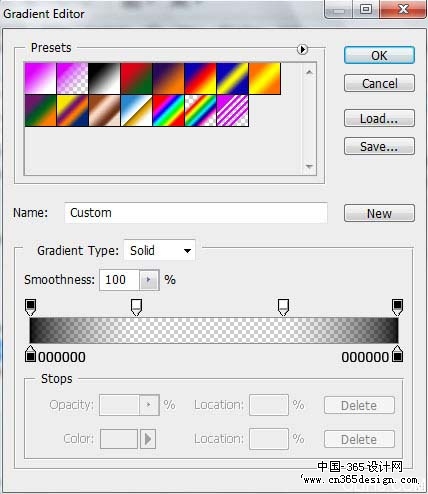428x494 pixels.
Task: Select the black-to-white gradient preset
Action: click(104, 78)
